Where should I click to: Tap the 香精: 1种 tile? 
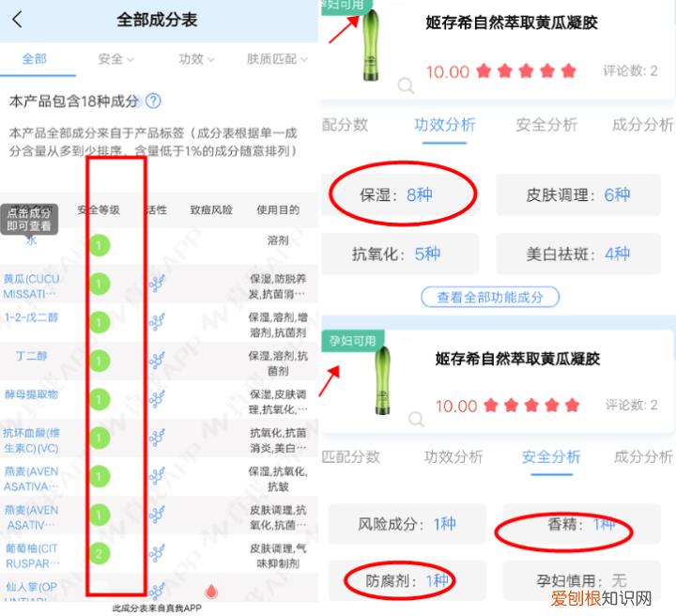pos(581,524)
